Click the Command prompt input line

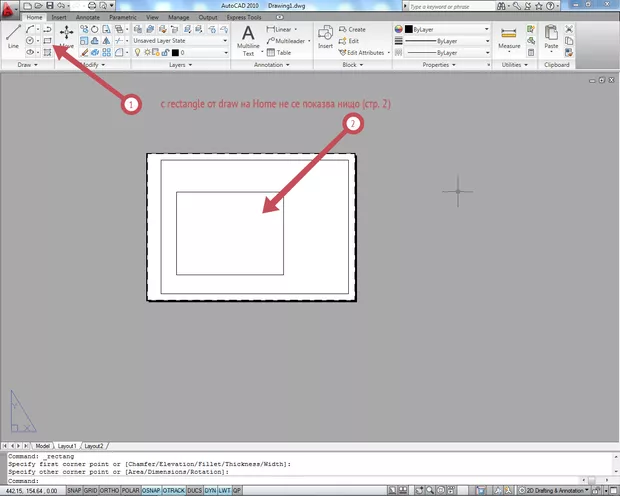point(295,481)
